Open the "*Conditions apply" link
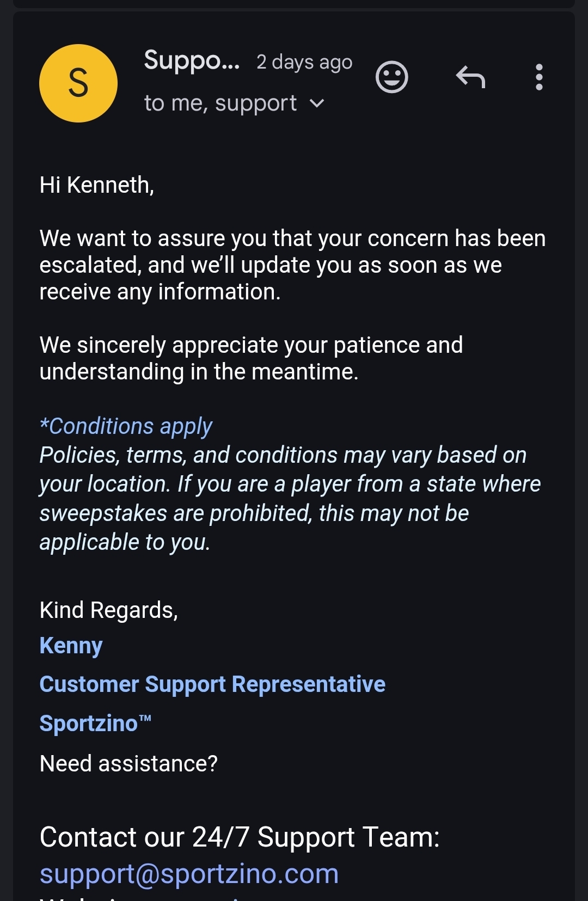588x901 pixels. [x=126, y=426]
